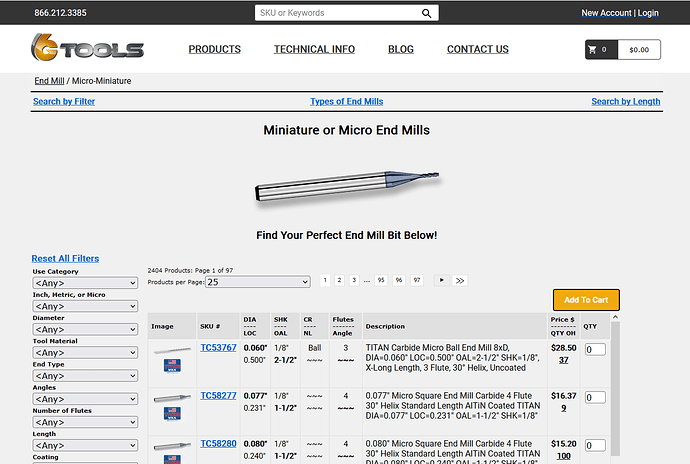Open product SKU TC53767
This screenshot has width=690, height=464.
tap(218, 348)
